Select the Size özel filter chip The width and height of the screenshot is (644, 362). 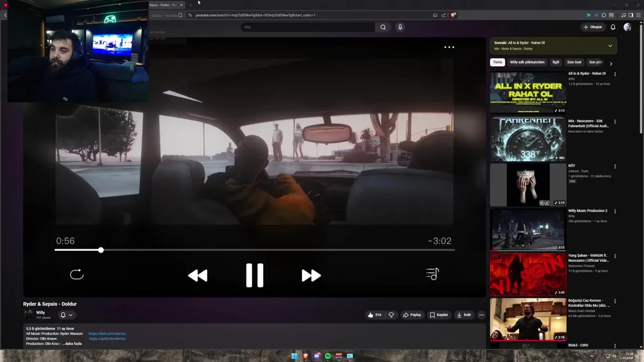[574, 62]
